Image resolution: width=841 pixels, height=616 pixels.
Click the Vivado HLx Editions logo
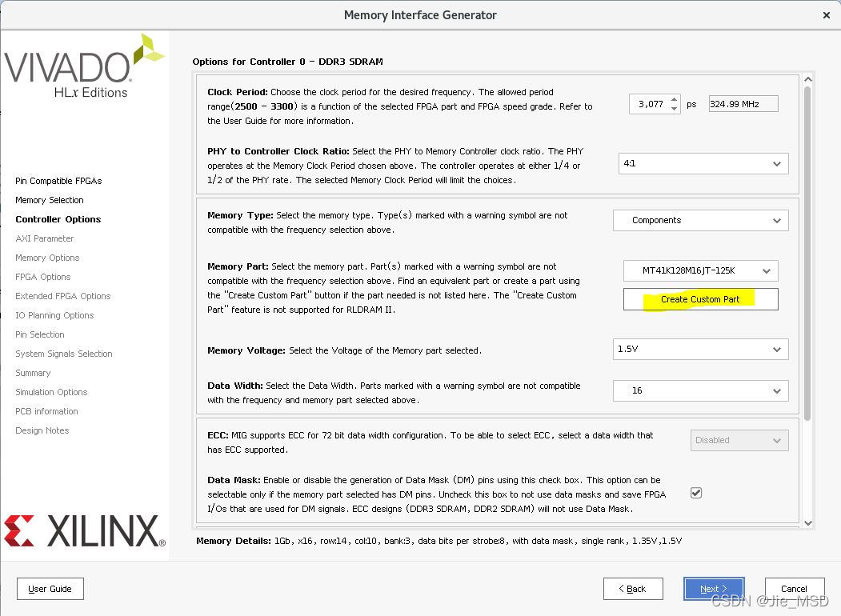pos(84,67)
